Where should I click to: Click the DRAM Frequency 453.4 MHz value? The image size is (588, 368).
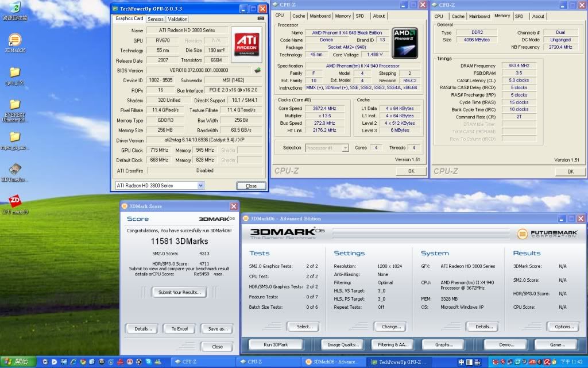519,66
